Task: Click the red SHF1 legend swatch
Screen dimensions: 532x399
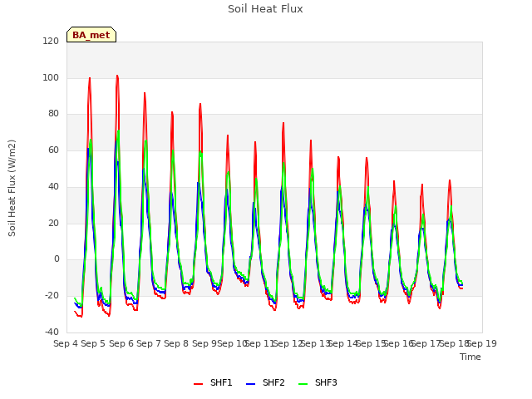Action: pos(198,384)
